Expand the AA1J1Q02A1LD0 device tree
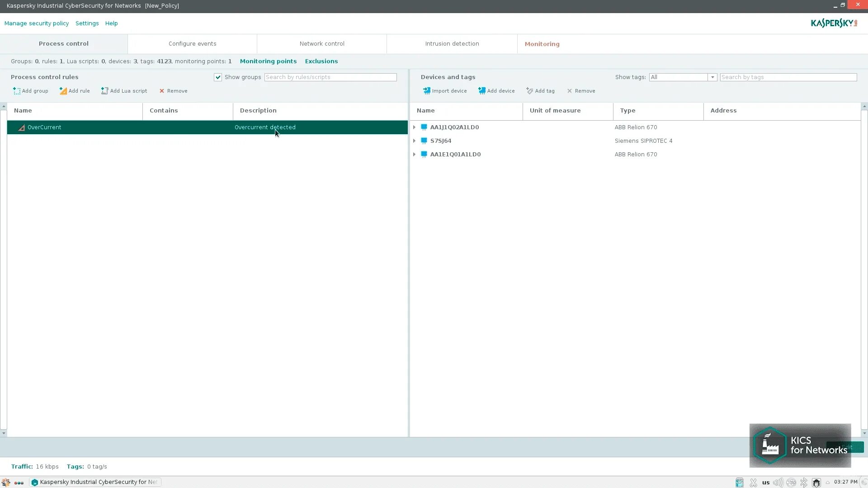Viewport: 868px width, 488px height. pos(414,127)
